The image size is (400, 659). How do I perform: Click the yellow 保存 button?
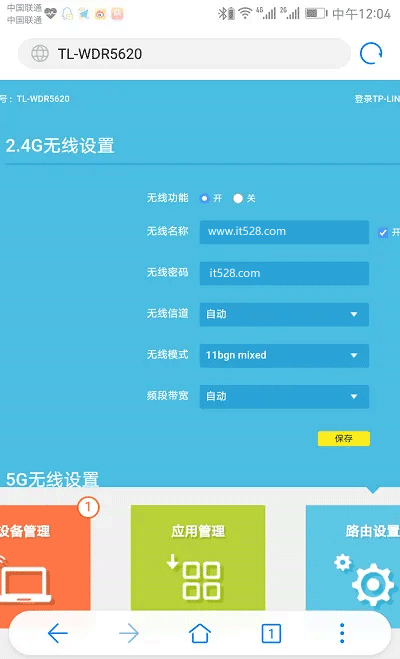pyautogui.click(x=344, y=438)
